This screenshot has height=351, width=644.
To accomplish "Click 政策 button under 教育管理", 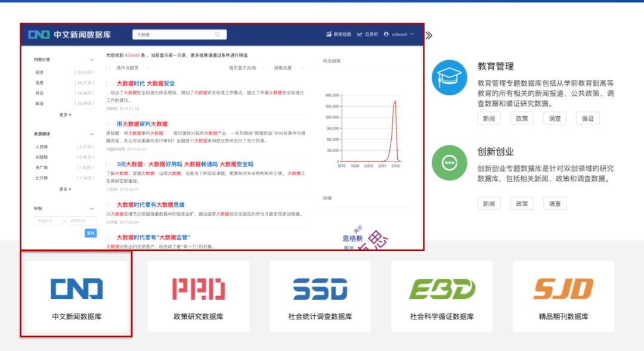I will tap(522, 118).
